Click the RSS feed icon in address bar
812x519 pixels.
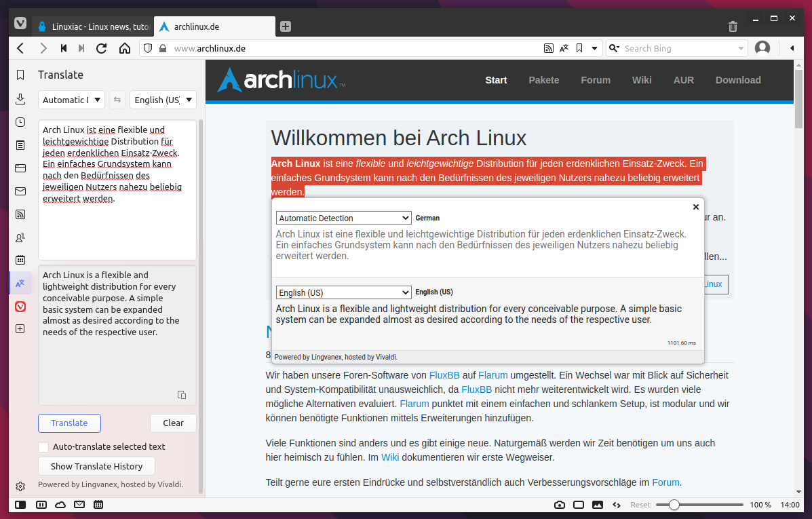548,48
